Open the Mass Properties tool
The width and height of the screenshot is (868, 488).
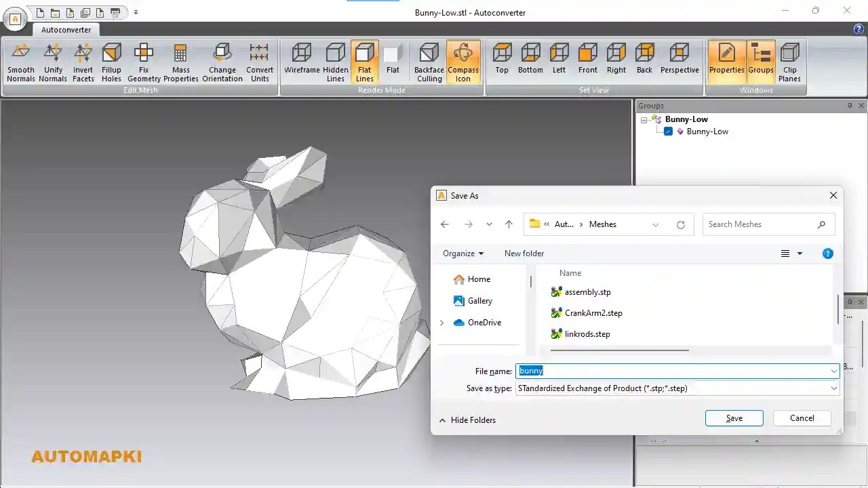click(x=180, y=62)
